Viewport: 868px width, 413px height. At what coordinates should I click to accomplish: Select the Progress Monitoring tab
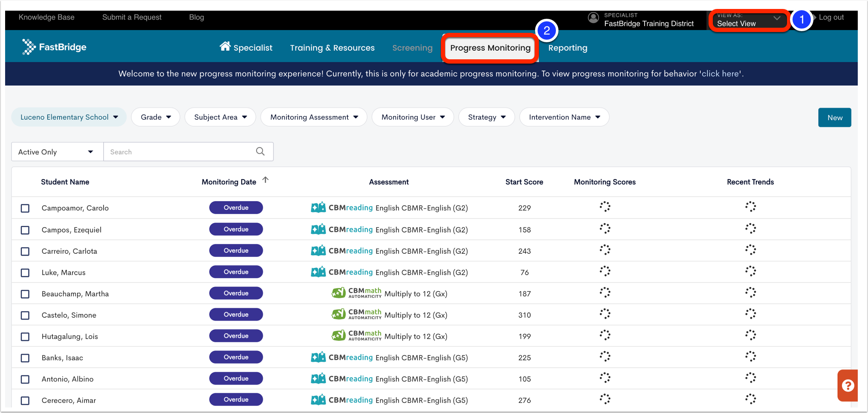pyautogui.click(x=490, y=48)
